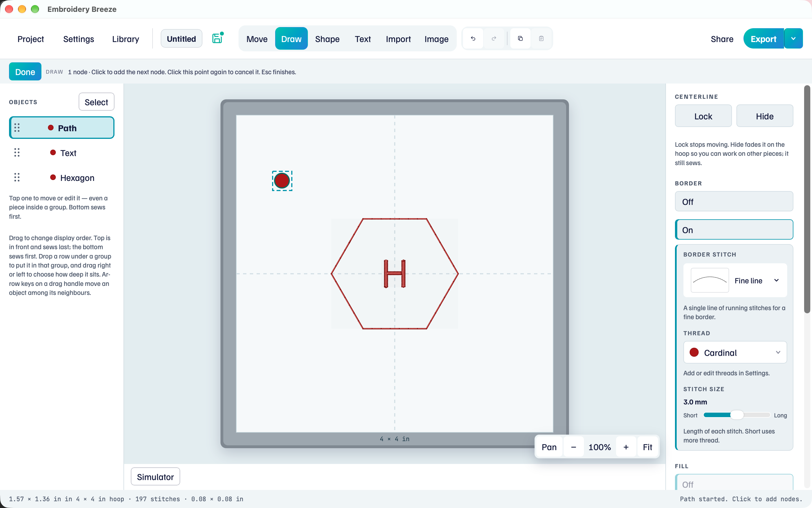Open the Image tool

pos(436,39)
